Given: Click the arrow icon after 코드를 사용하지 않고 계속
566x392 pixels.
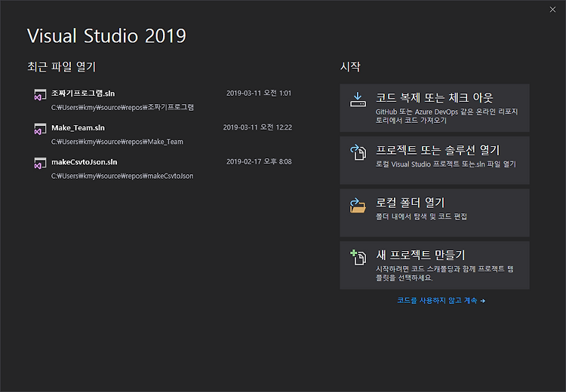Looking at the screenshot, I should [483, 301].
